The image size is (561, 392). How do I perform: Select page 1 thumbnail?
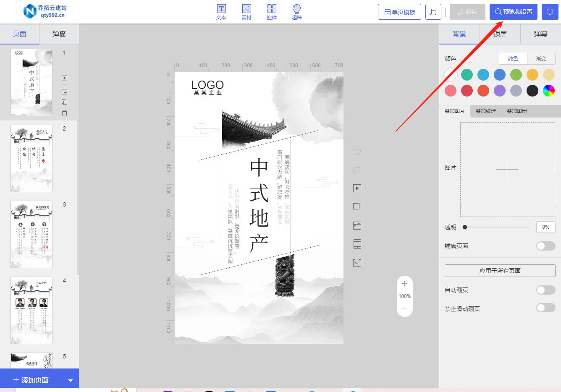click(x=31, y=82)
